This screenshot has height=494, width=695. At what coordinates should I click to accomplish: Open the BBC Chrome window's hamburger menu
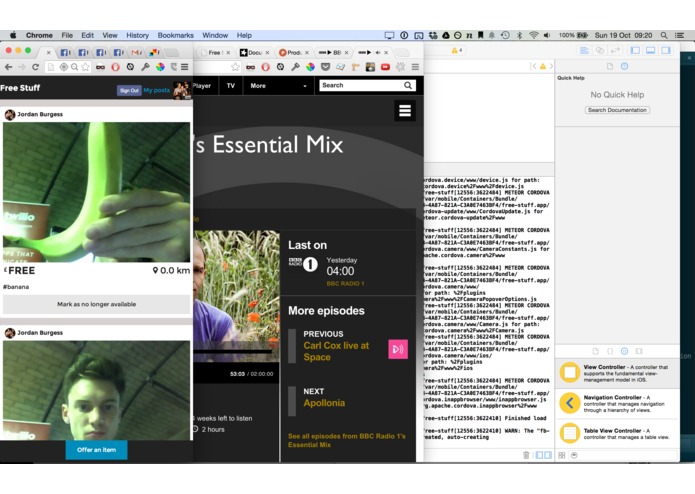click(x=415, y=67)
